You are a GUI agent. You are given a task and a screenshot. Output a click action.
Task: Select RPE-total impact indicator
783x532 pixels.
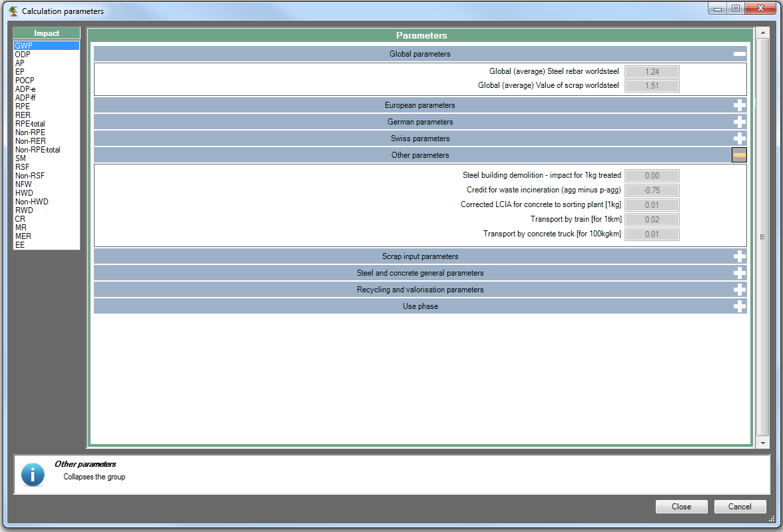coord(47,123)
